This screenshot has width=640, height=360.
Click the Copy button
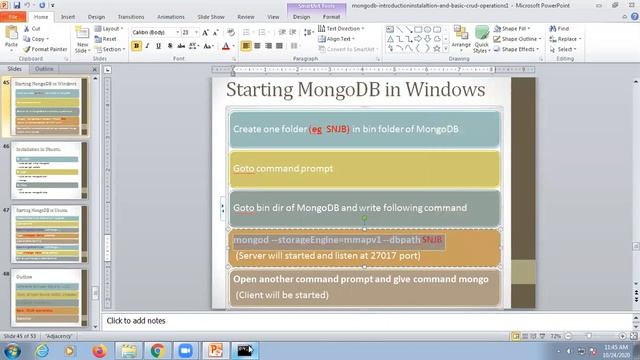(x=36, y=39)
